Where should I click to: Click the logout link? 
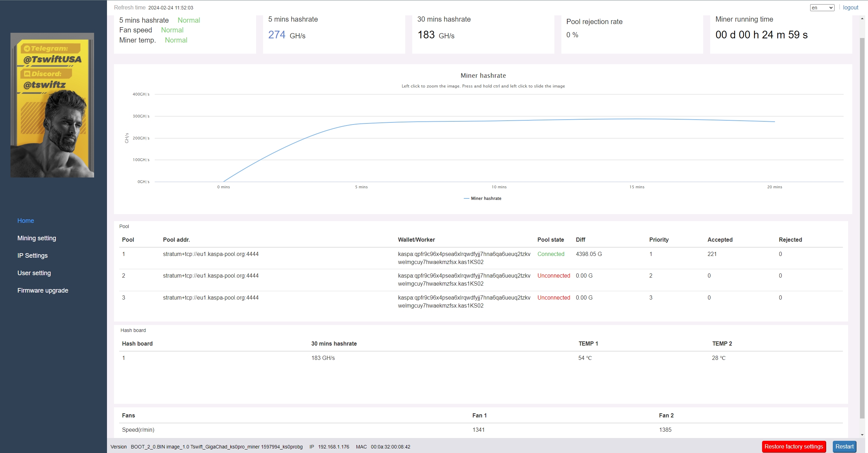coord(850,8)
